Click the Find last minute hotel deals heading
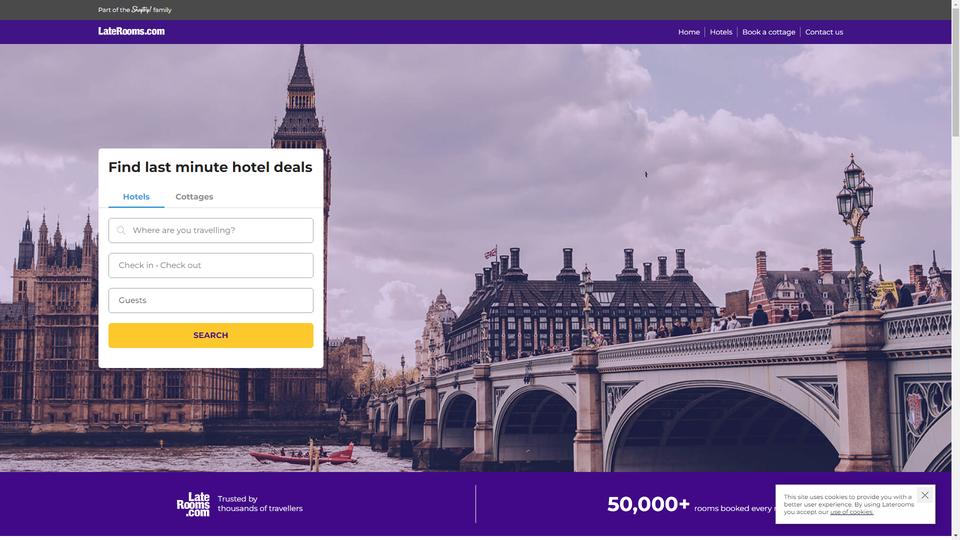Image resolution: width=960 pixels, height=540 pixels. (210, 167)
